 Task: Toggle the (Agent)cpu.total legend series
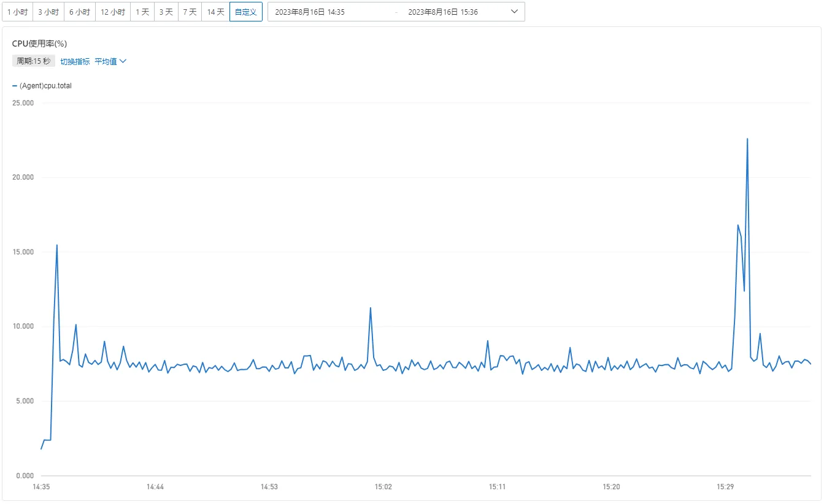coord(42,86)
